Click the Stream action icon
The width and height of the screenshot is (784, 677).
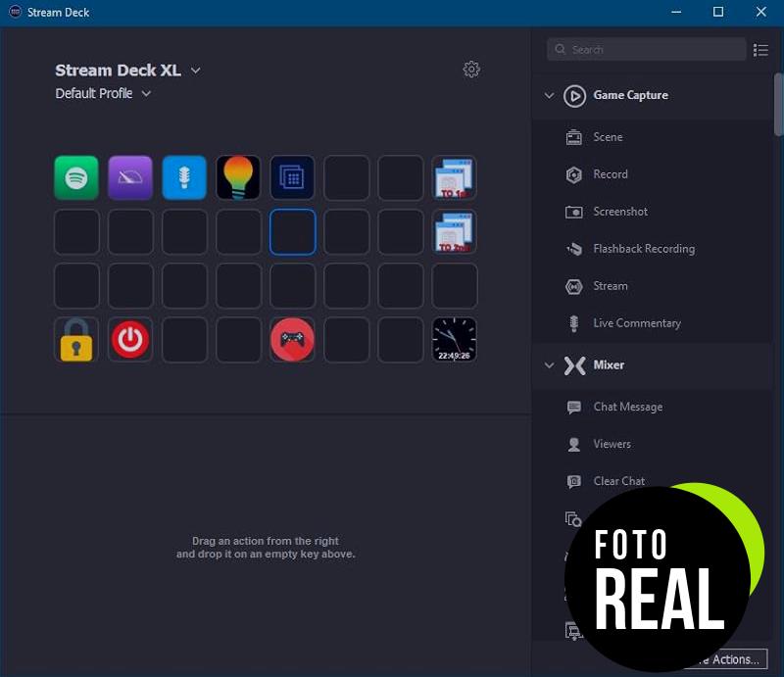[574, 286]
